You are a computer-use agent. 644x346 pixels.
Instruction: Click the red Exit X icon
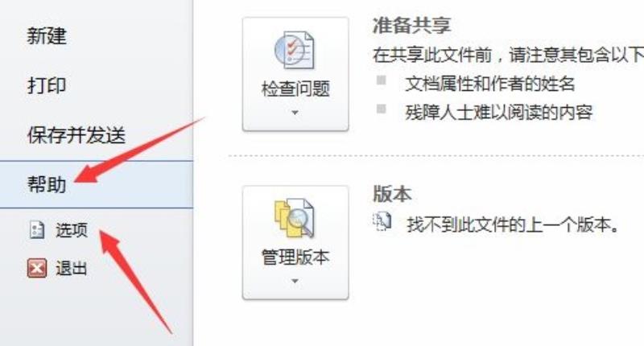pyautogui.click(x=37, y=269)
